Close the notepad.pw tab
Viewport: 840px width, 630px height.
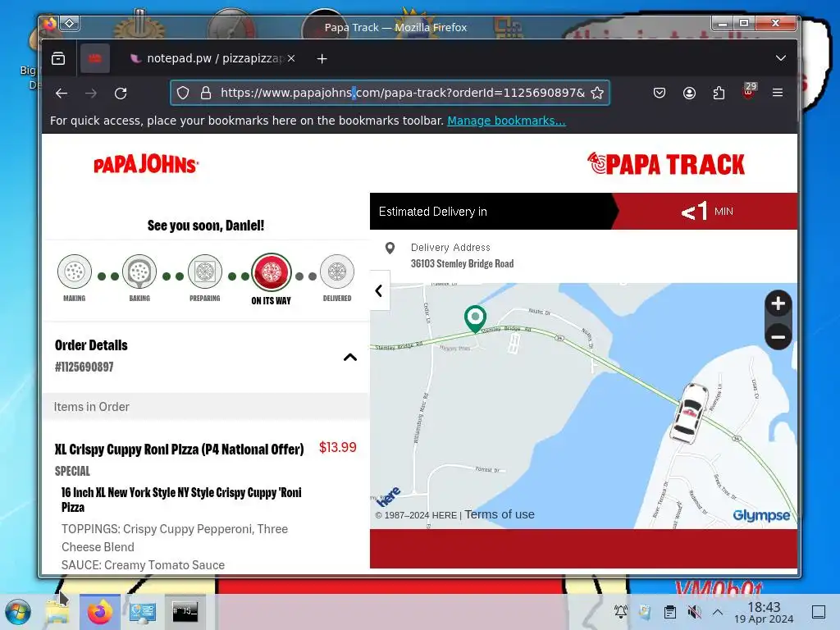click(x=291, y=58)
